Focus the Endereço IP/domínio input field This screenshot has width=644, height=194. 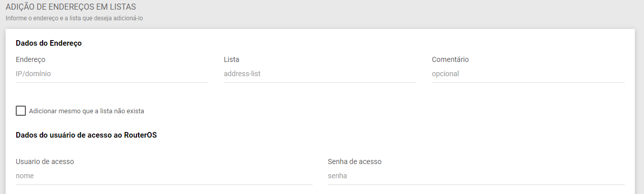point(112,74)
